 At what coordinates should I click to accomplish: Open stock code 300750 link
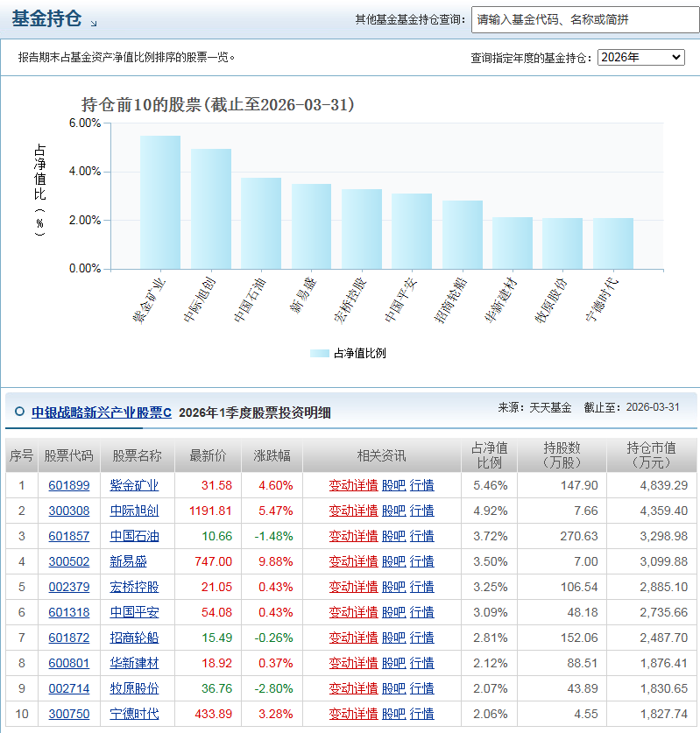click(68, 714)
